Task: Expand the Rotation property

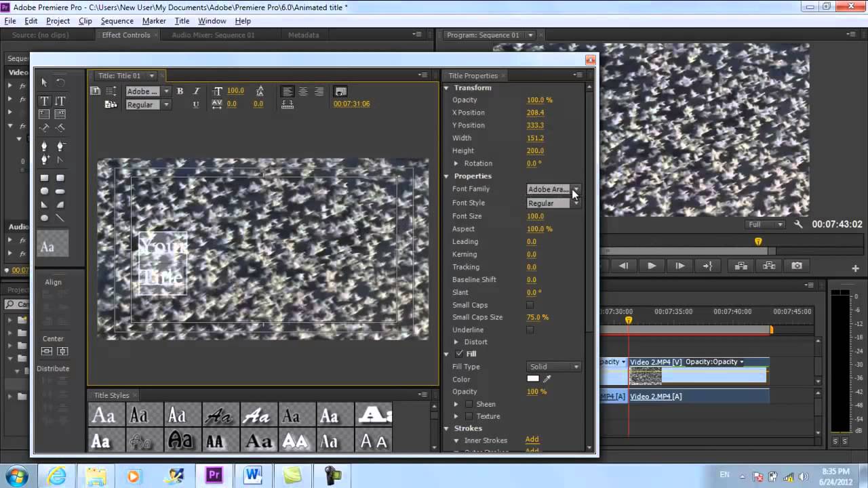Action: 456,164
